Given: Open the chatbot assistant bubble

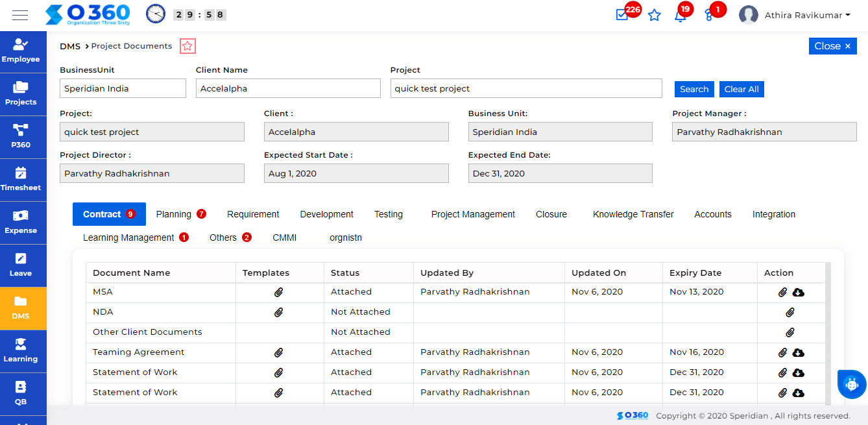Looking at the screenshot, I should click(850, 384).
